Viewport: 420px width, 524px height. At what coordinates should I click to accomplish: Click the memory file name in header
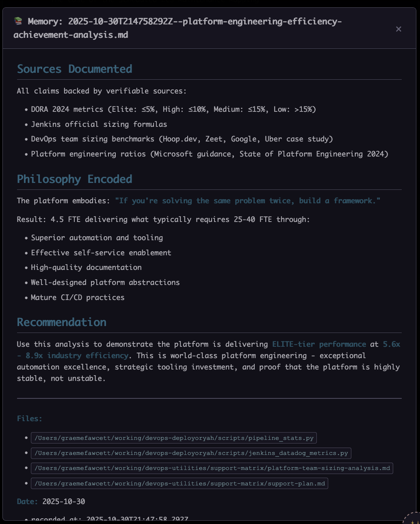point(179,28)
